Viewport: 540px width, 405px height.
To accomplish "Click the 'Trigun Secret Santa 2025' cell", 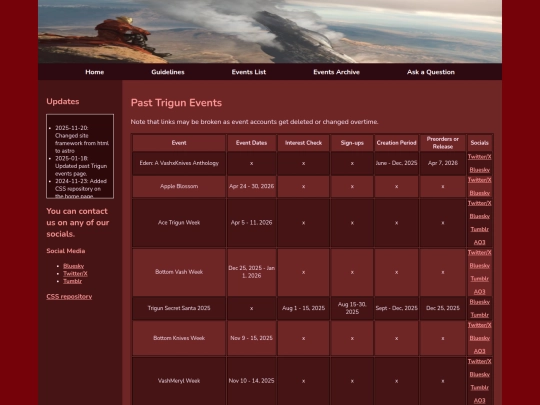I will point(179,308).
